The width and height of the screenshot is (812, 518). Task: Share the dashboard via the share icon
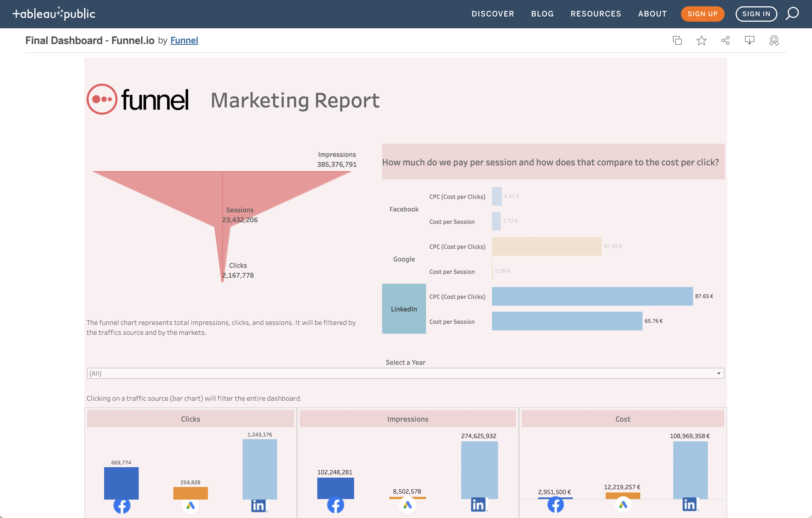pyautogui.click(x=726, y=40)
